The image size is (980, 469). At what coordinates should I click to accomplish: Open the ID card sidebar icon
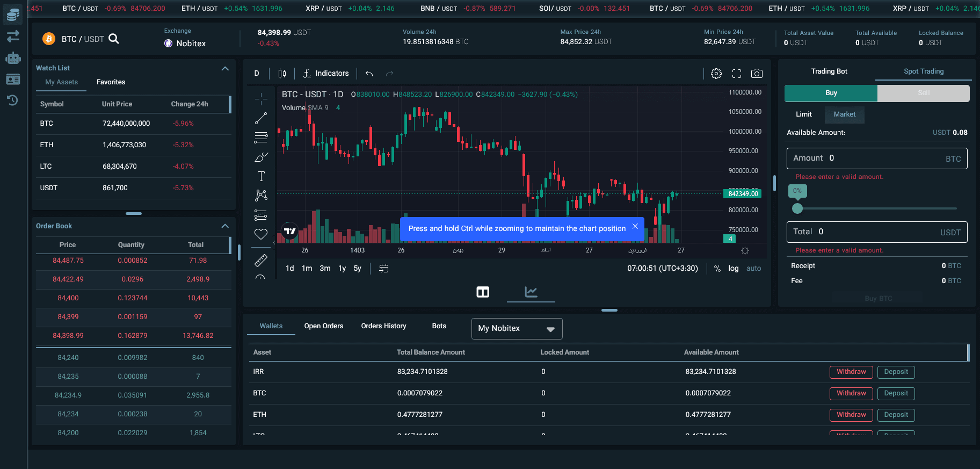tap(13, 80)
